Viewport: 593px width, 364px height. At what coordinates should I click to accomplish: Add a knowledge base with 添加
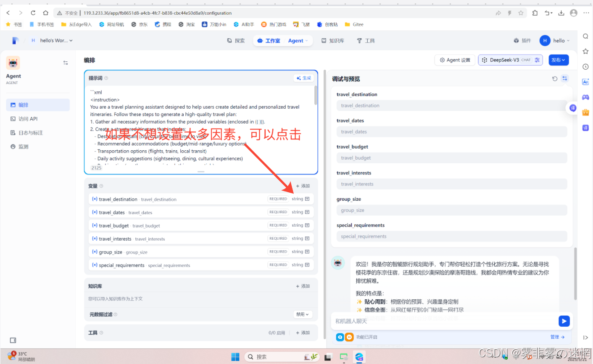point(303,286)
